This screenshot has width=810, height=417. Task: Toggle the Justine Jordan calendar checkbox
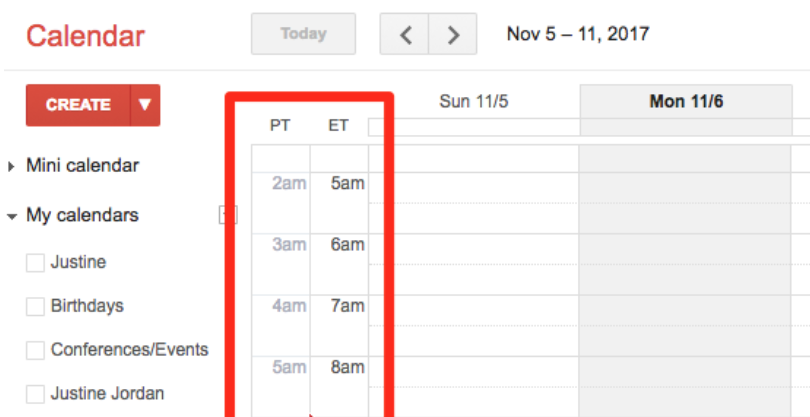tap(35, 394)
